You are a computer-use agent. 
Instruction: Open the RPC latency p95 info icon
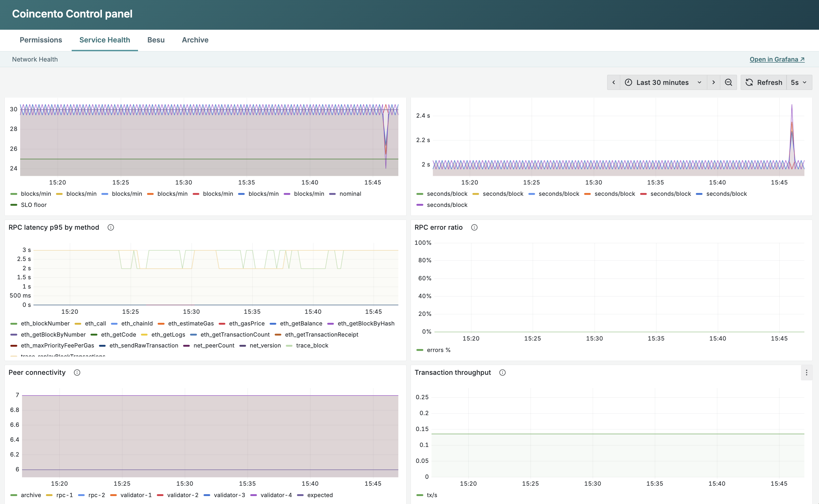click(x=111, y=227)
